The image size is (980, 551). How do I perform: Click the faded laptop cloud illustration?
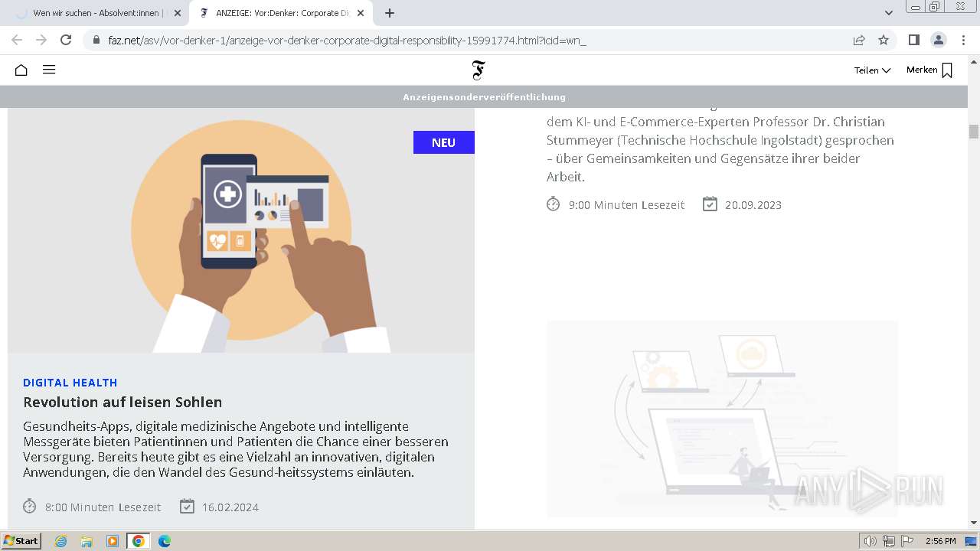coord(722,419)
